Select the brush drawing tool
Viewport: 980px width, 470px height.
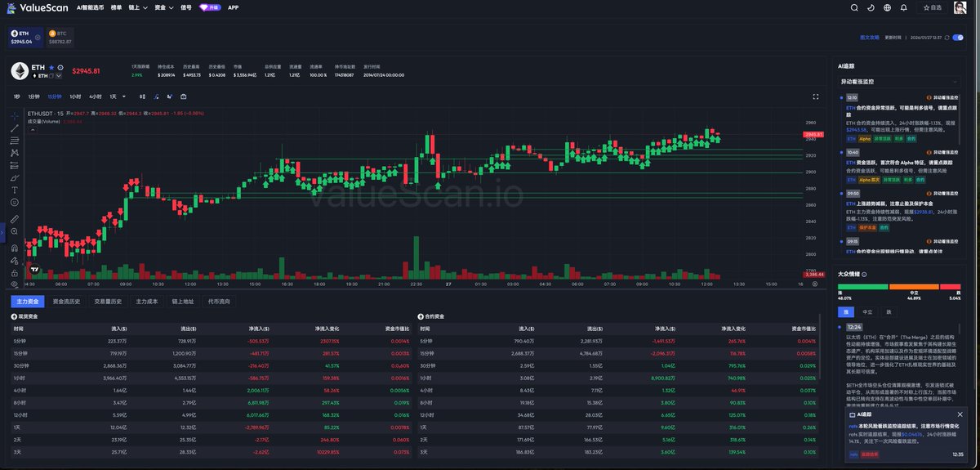pyautogui.click(x=15, y=177)
